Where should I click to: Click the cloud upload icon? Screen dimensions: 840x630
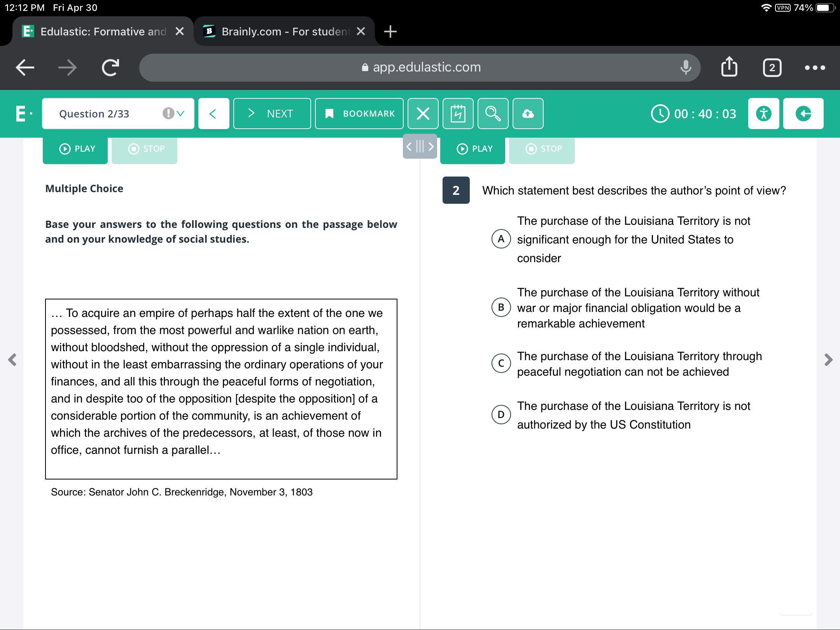pyautogui.click(x=528, y=114)
